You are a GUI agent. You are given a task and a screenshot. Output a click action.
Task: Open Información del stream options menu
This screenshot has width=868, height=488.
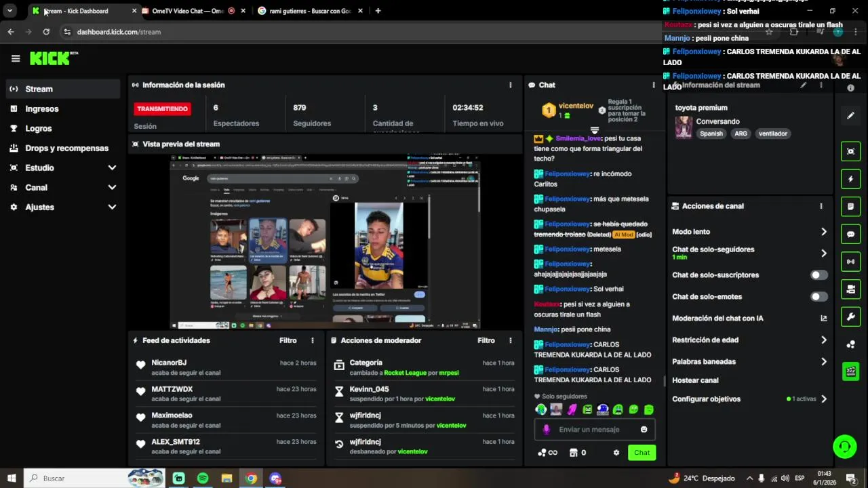821,85
